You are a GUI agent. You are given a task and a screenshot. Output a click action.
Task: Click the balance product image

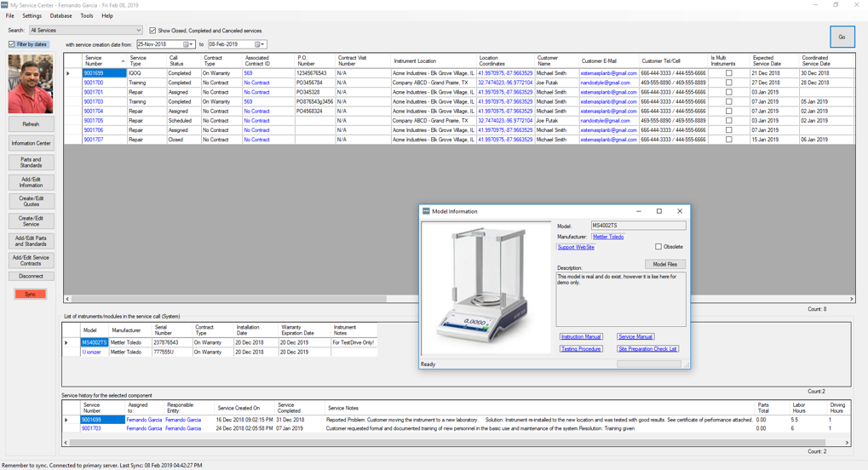pyautogui.click(x=486, y=289)
